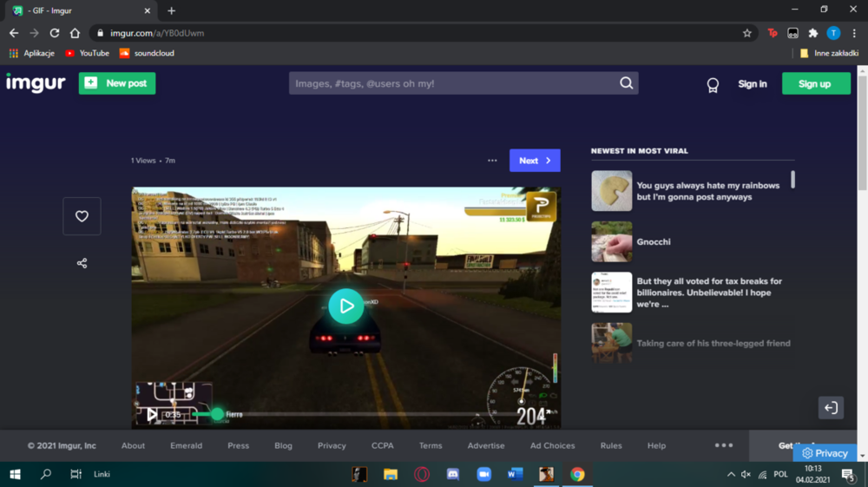Click the Newest in Most Viral list scrollbar
The height and width of the screenshot is (487, 868).
[792, 180]
